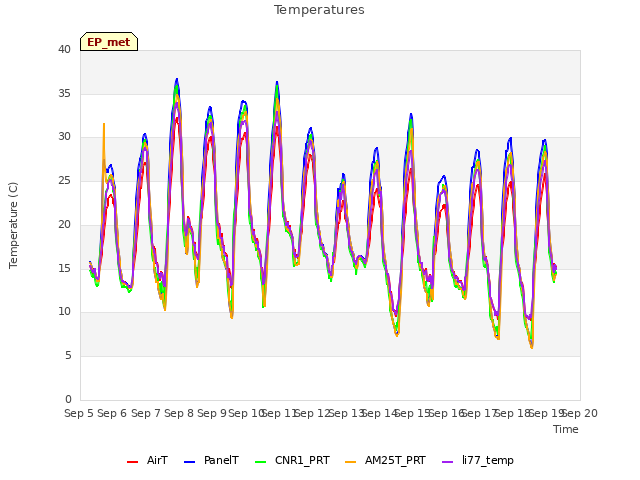The image size is (640, 480).
Task: Toggle the AirT series in legend
Action: pyautogui.click(x=147, y=460)
